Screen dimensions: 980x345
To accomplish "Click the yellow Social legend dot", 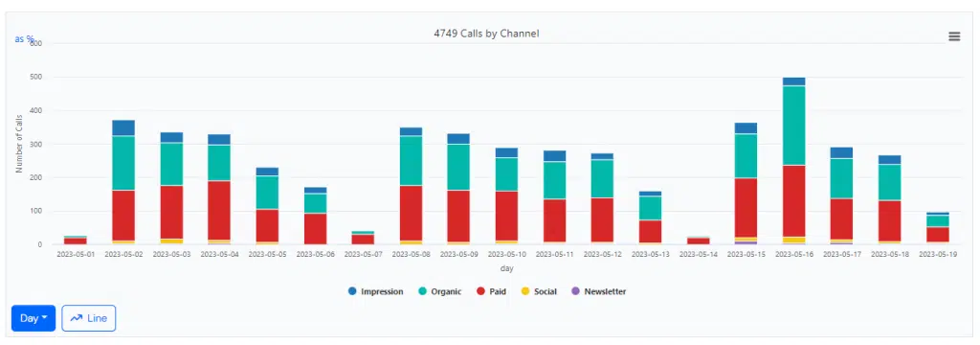I will [525, 291].
